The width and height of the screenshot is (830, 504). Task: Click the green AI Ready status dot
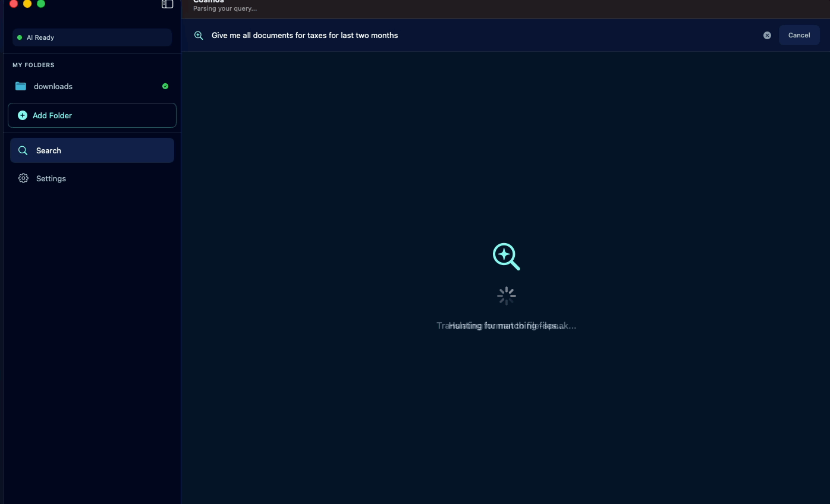pyautogui.click(x=21, y=37)
